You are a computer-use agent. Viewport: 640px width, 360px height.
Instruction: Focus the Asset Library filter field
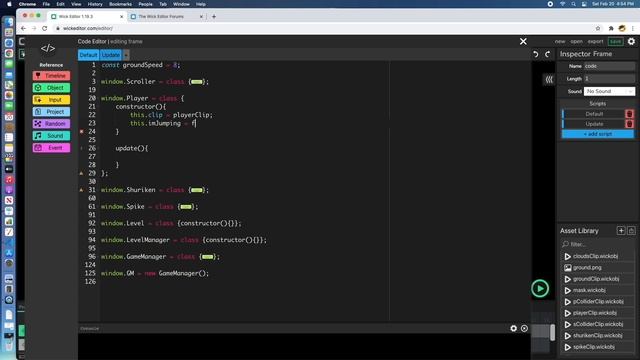click(x=598, y=244)
